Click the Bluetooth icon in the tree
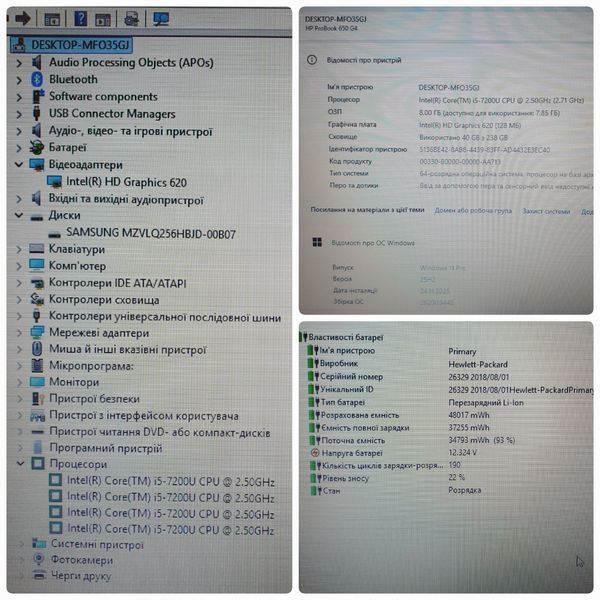Image resolution: width=600 pixels, height=600 pixels. pyautogui.click(x=37, y=80)
